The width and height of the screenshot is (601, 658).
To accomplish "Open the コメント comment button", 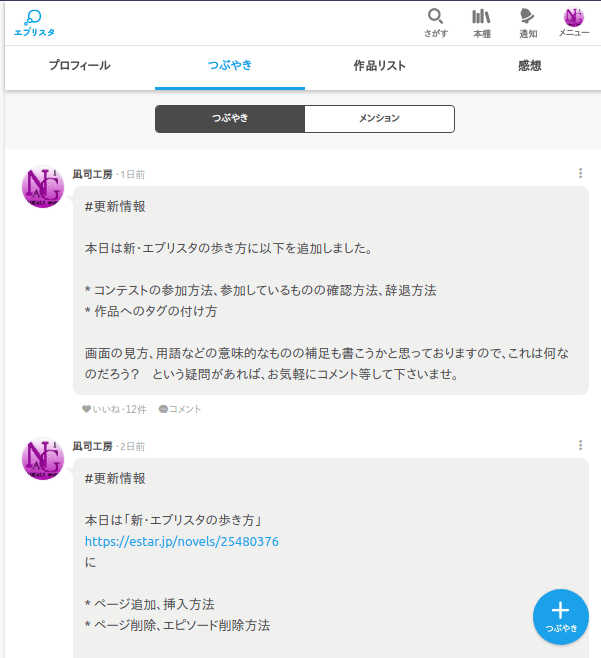I will (180, 409).
